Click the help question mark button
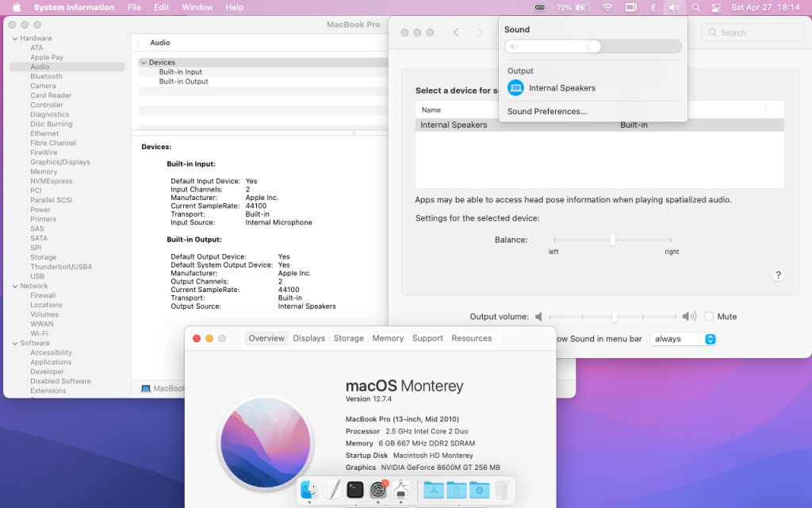Image resolution: width=812 pixels, height=508 pixels. tap(778, 275)
